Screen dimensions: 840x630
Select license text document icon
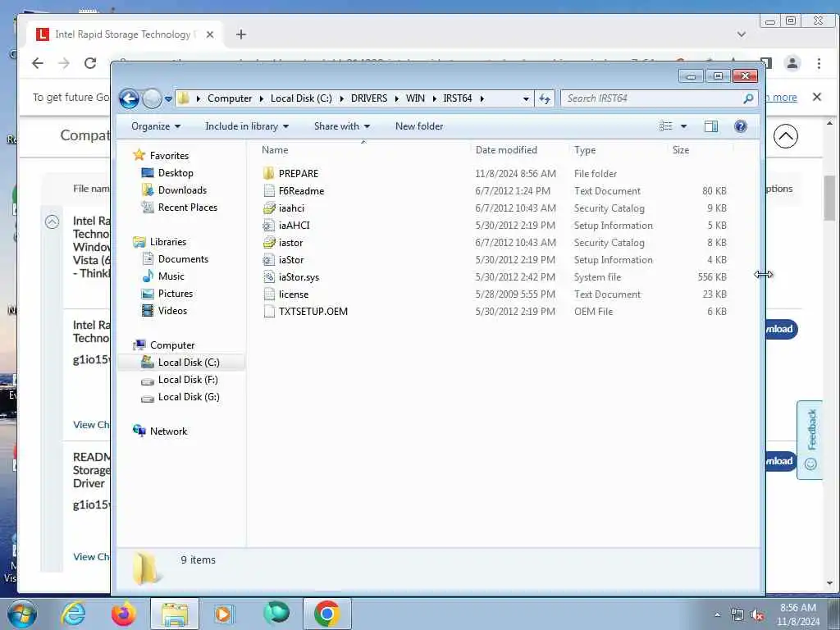(x=269, y=294)
